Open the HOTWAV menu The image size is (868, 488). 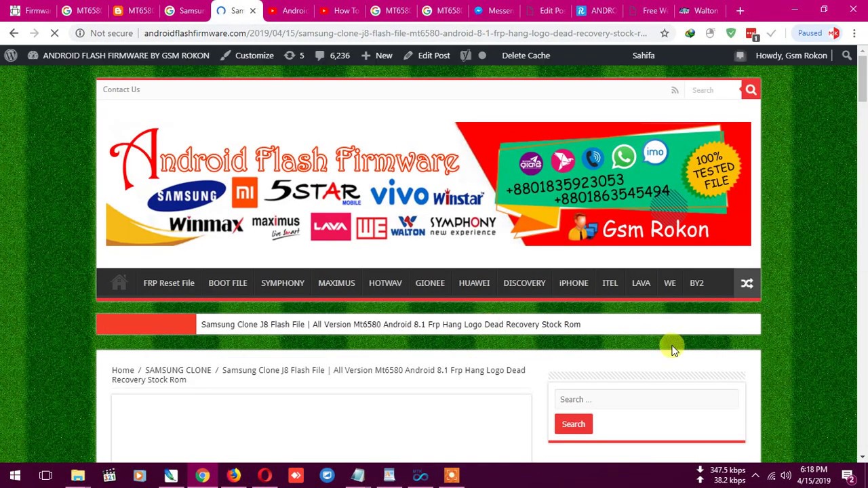point(385,283)
